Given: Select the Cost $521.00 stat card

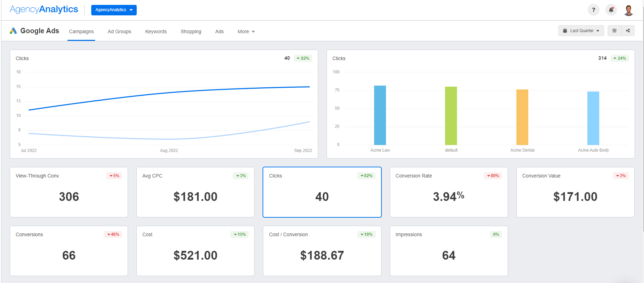Looking at the screenshot, I should (x=195, y=251).
